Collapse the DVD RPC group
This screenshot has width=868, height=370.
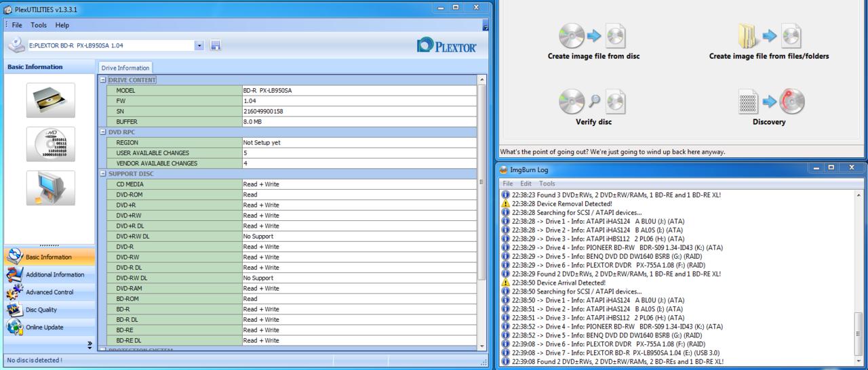102,132
